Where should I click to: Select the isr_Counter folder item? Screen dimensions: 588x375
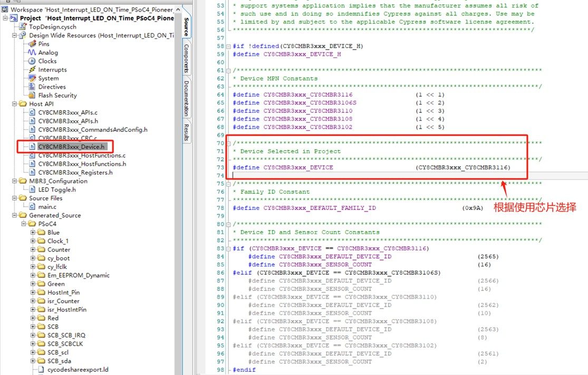click(63, 301)
